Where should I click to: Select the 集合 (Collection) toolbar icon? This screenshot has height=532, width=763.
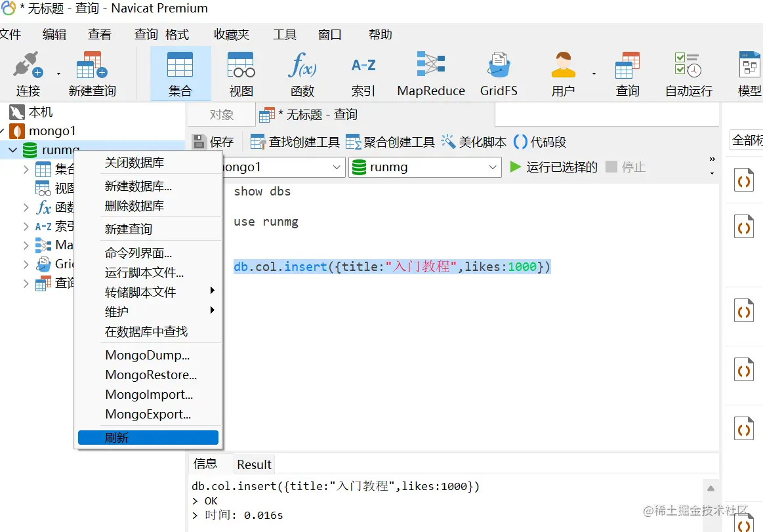pos(180,73)
